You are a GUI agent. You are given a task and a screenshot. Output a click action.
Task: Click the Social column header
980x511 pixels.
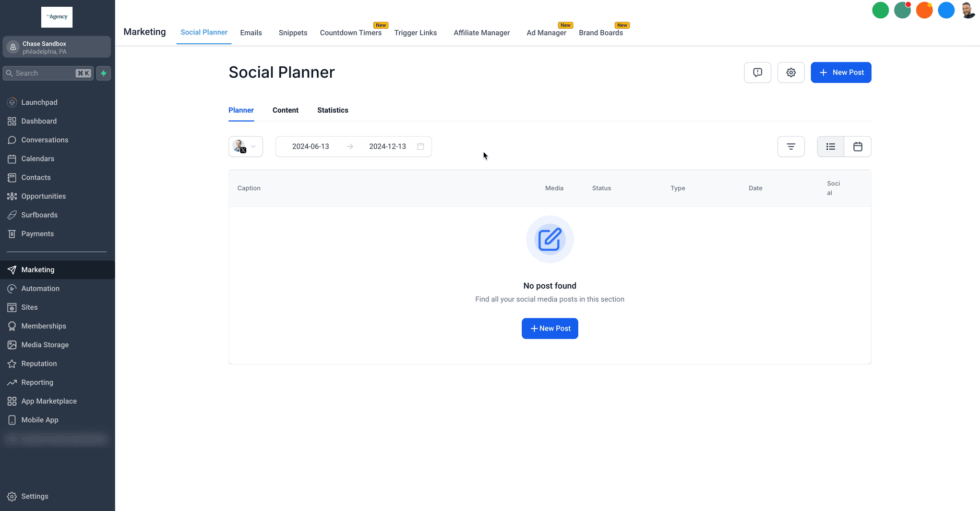833,188
